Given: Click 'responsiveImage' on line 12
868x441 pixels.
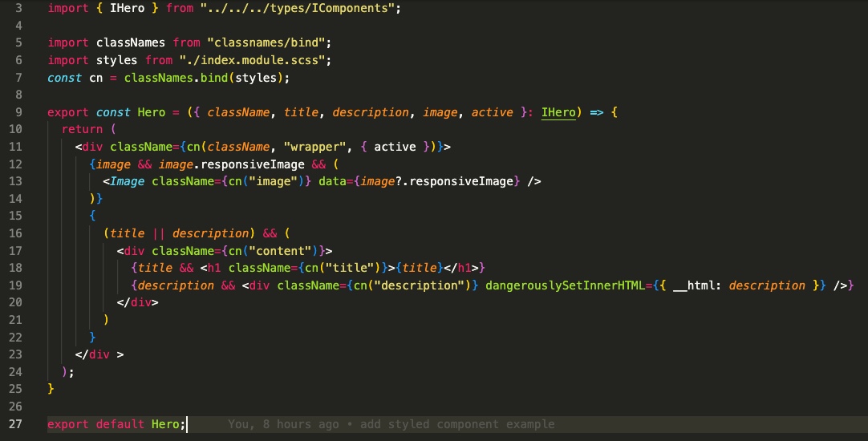Looking at the screenshot, I should point(253,164).
